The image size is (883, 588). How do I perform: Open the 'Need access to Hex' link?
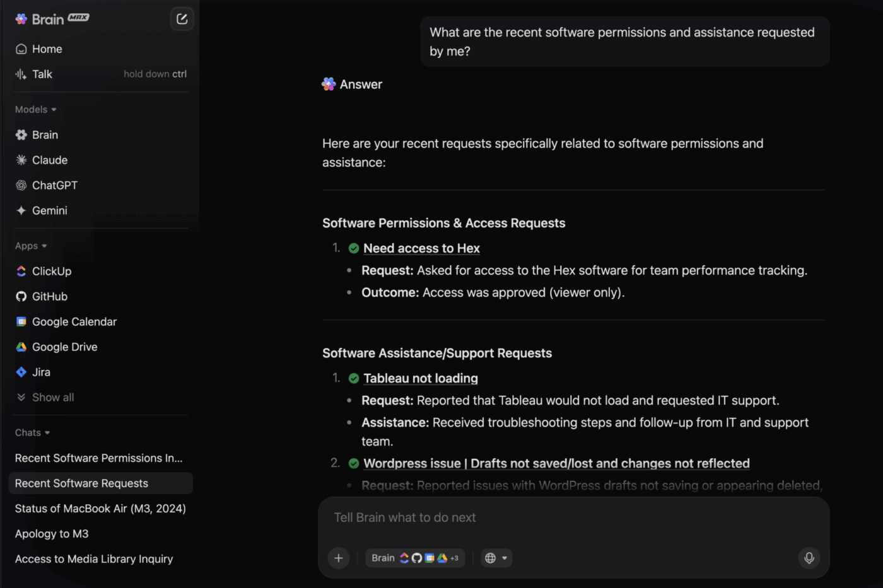(421, 248)
